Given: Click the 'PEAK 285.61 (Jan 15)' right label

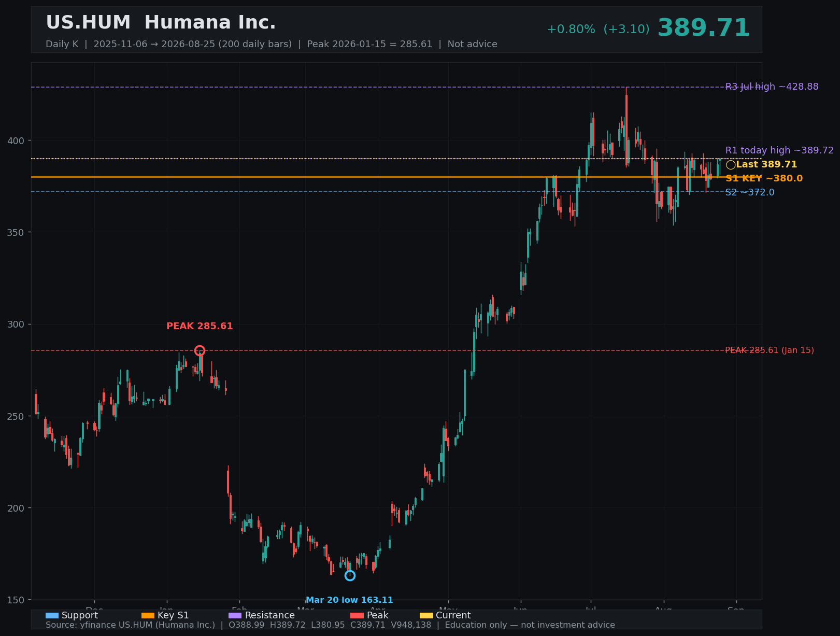Looking at the screenshot, I should [x=770, y=350].
